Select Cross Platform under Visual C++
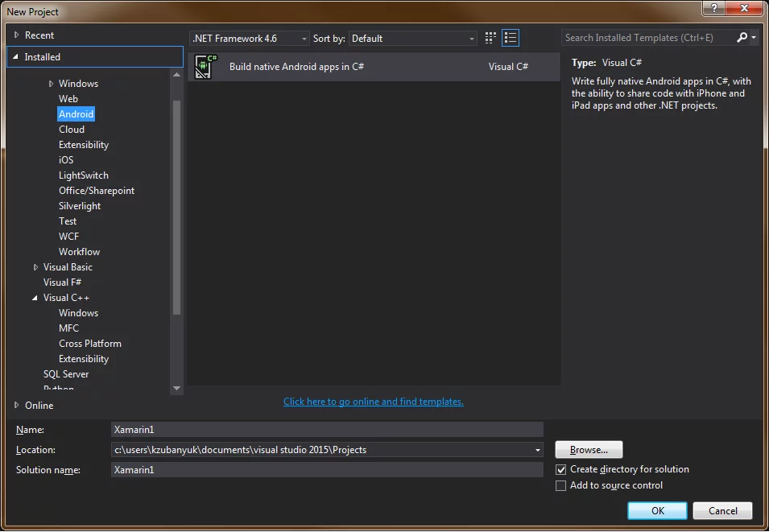Screen dimensions: 769x532 pos(90,344)
